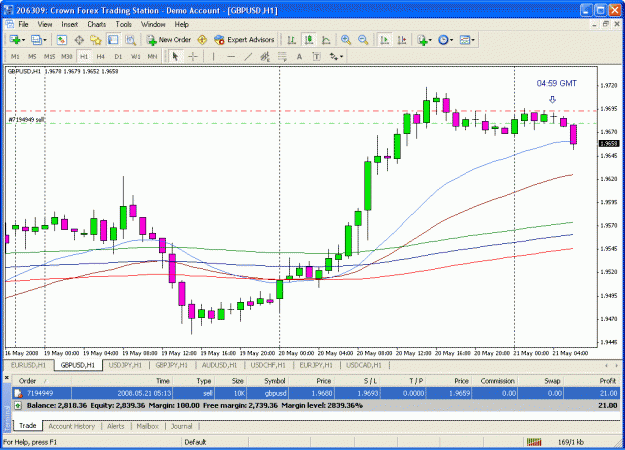Image resolution: width=625 pixels, height=450 pixels.
Task: Toggle Auto Scroll on the chart
Action: point(385,40)
